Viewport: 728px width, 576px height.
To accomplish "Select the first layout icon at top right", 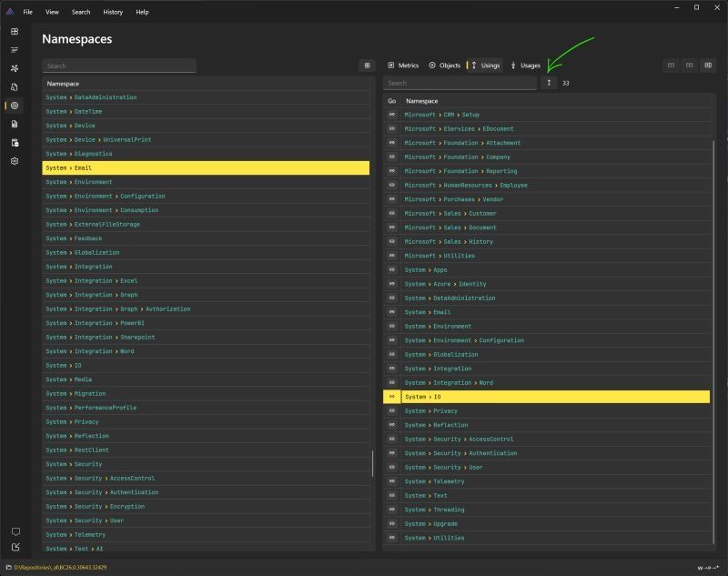I will point(671,66).
